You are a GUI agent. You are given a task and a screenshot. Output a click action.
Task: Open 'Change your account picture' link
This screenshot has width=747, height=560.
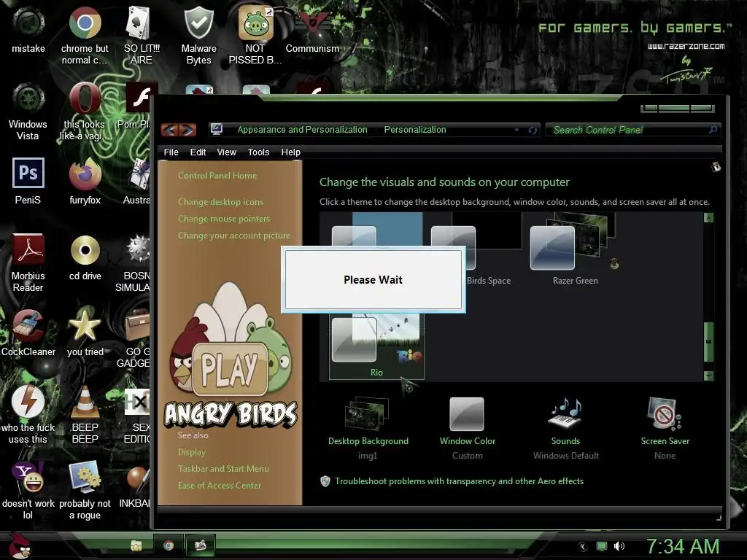(x=234, y=236)
